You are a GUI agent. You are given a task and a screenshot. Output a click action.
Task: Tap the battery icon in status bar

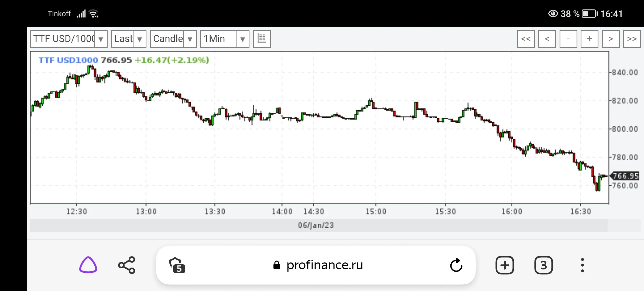coord(590,14)
